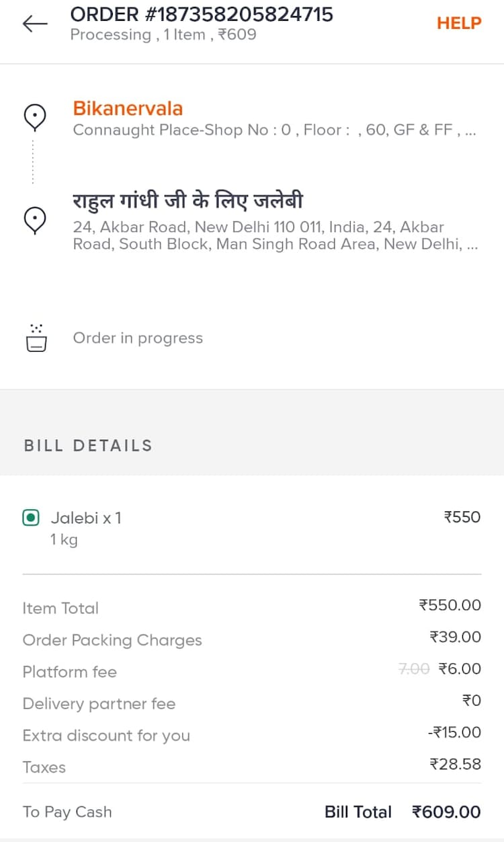Tap the Taxes label

coord(44,767)
